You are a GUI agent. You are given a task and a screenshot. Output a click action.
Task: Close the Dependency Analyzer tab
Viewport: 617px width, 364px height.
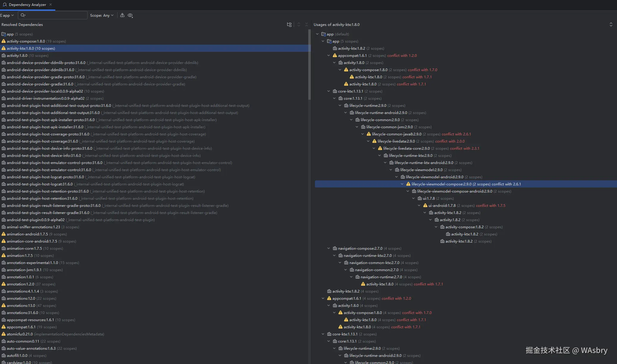[51, 4]
